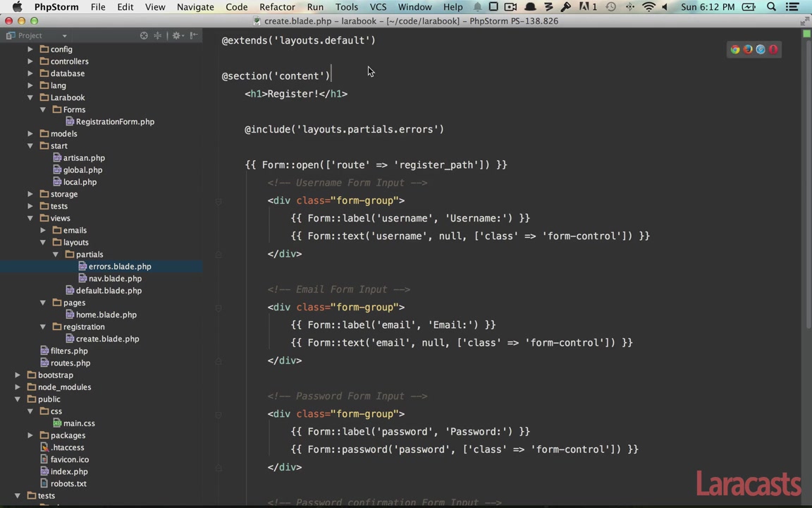Click the main.css file icon
This screenshot has width=812, height=508.
pyautogui.click(x=57, y=423)
